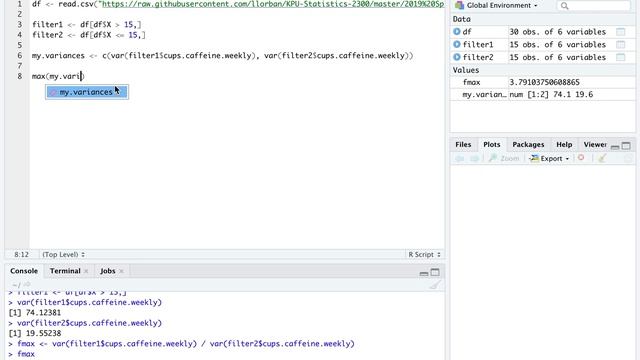The height and width of the screenshot is (360, 640).
Task: Select my.variances autocomplete suggestion
Action: [87, 92]
